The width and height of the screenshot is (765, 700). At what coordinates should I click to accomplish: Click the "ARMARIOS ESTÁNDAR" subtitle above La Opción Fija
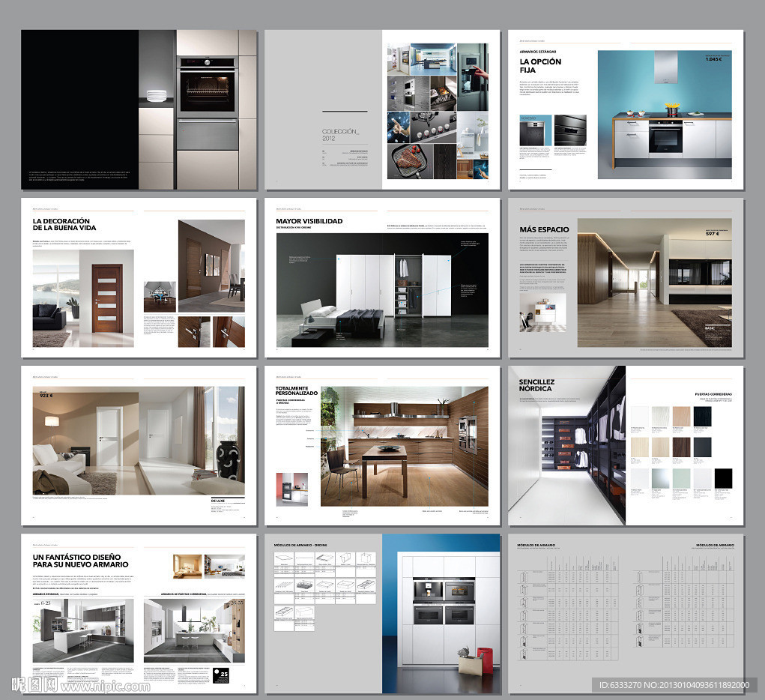(538, 51)
